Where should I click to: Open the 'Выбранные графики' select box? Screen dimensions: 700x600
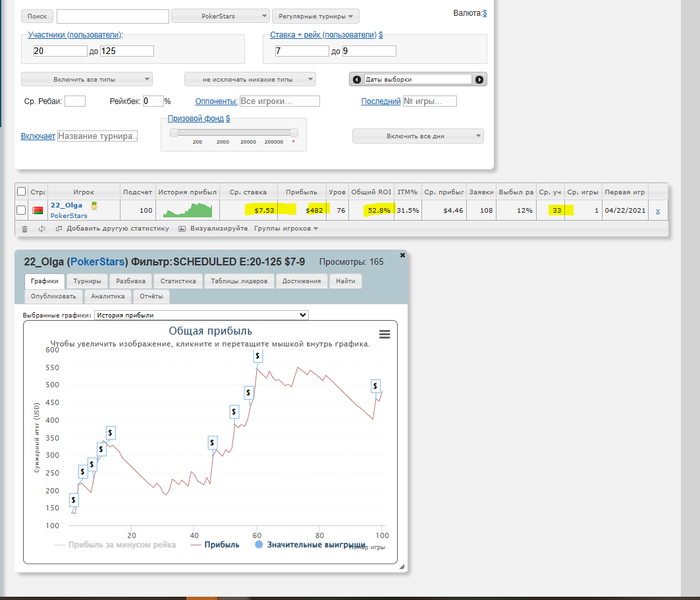(x=201, y=315)
